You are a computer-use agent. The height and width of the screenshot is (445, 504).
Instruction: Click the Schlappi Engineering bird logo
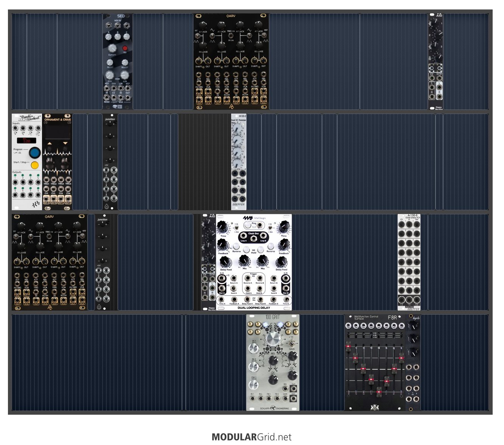272,408
